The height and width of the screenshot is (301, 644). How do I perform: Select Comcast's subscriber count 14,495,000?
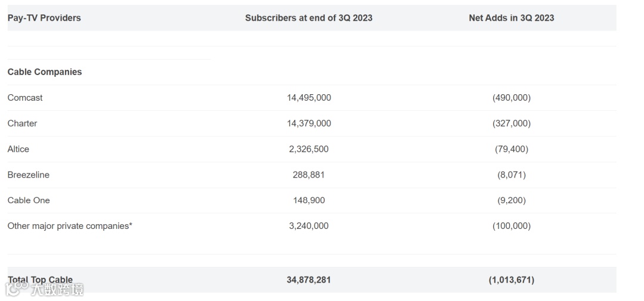[x=308, y=98]
